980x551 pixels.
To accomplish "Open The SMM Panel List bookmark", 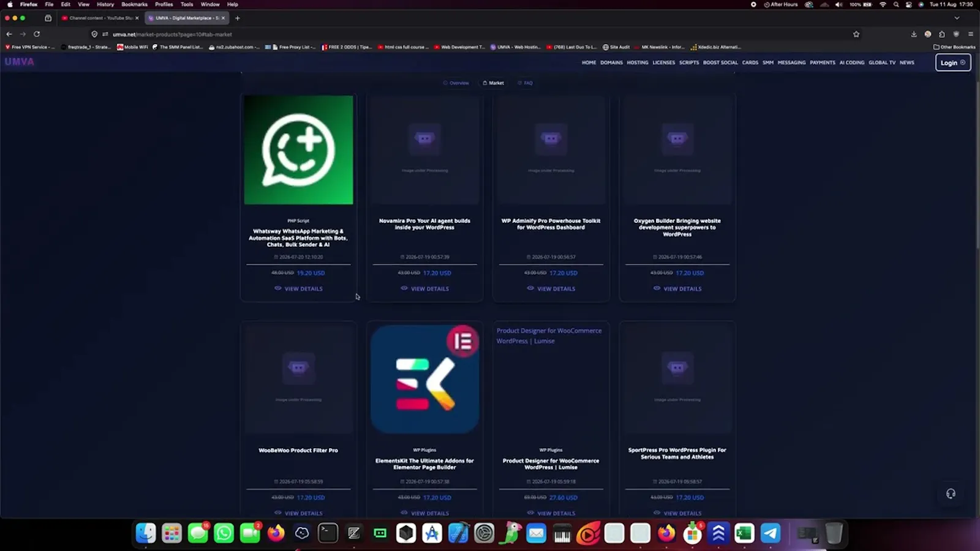I will pyautogui.click(x=178, y=47).
